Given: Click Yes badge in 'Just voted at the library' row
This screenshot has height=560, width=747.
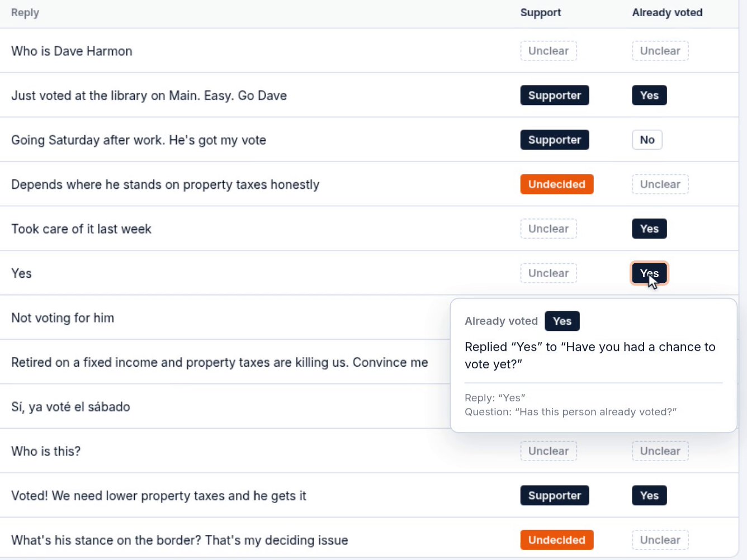Looking at the screenshot, I should (x=649, y=95).
